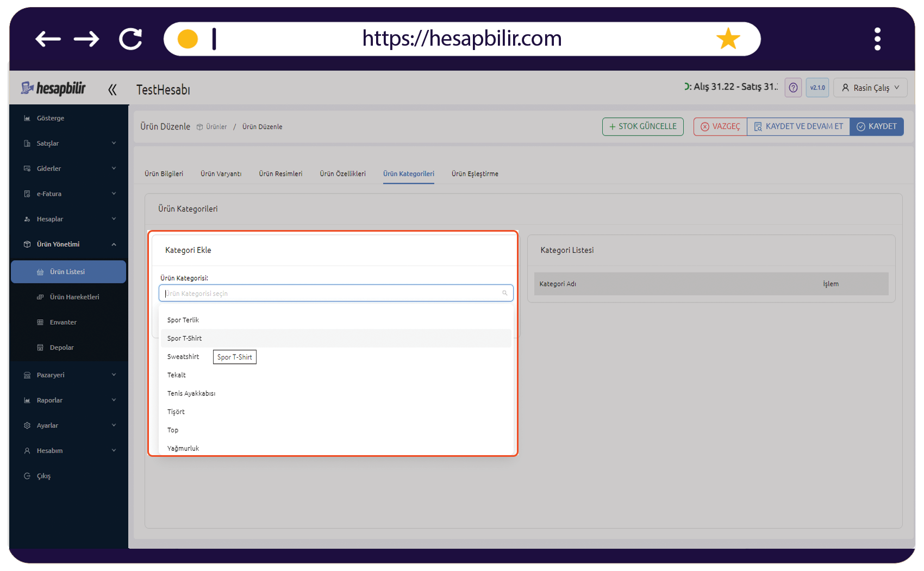Click the Ürün Düzenle breadcrumb text
The width and height of the screenshot is (924, 571).
(x=262, y=127)
